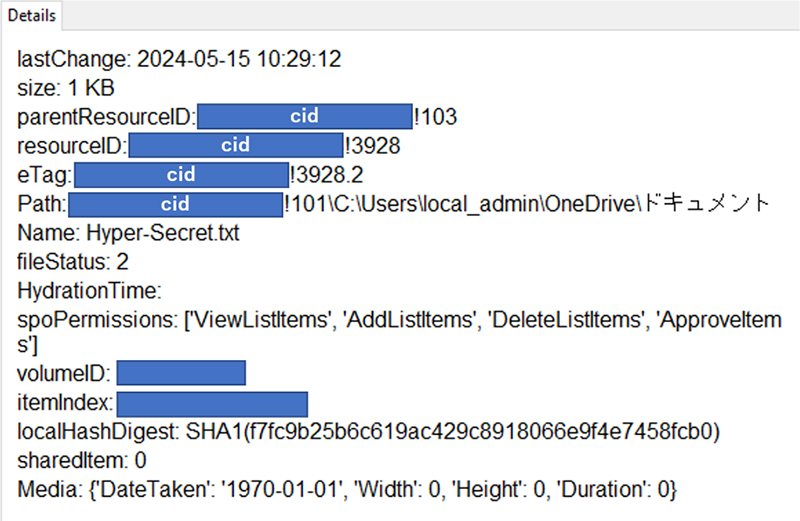This screenshot has width=800, height=521.
Task: Click the redacted cid block in Path row
Action: pos(175,204)
